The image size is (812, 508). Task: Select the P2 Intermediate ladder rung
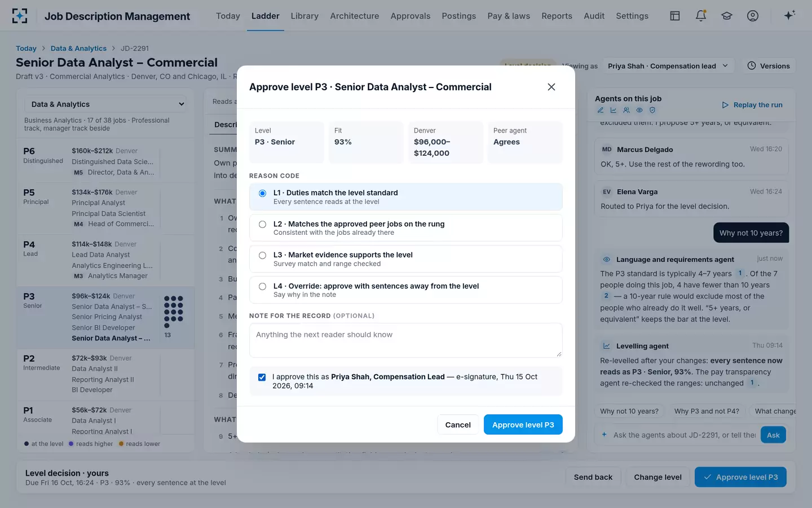point(105,374)
